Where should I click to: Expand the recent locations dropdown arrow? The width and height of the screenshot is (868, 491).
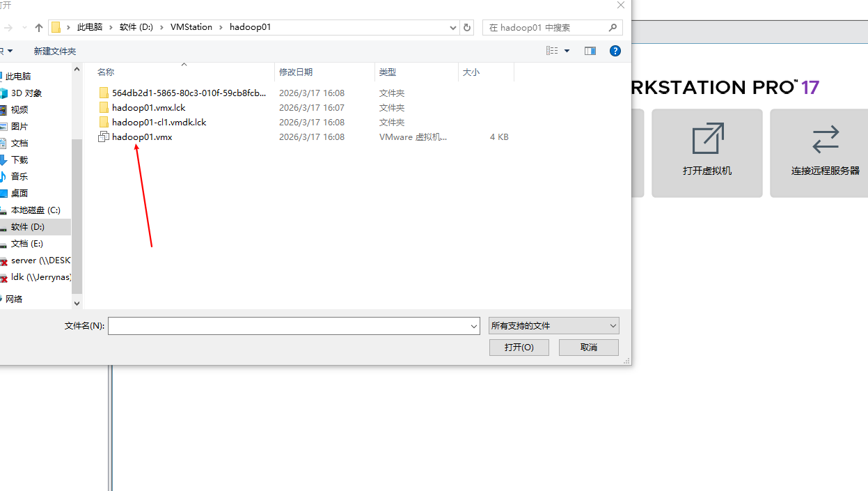coord(24,28)
